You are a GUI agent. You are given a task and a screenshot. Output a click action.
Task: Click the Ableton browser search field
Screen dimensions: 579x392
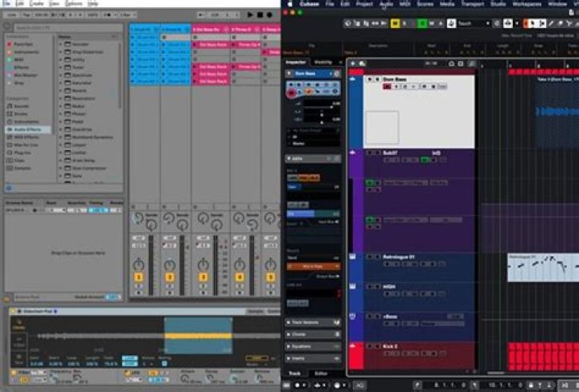point(68,27)
